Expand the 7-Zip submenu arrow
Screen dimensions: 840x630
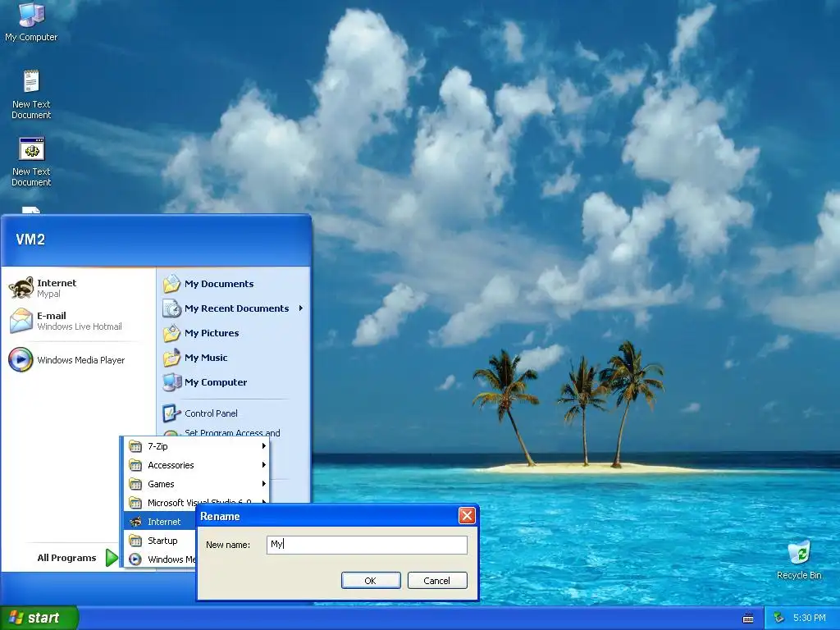(x=263, y=445)
